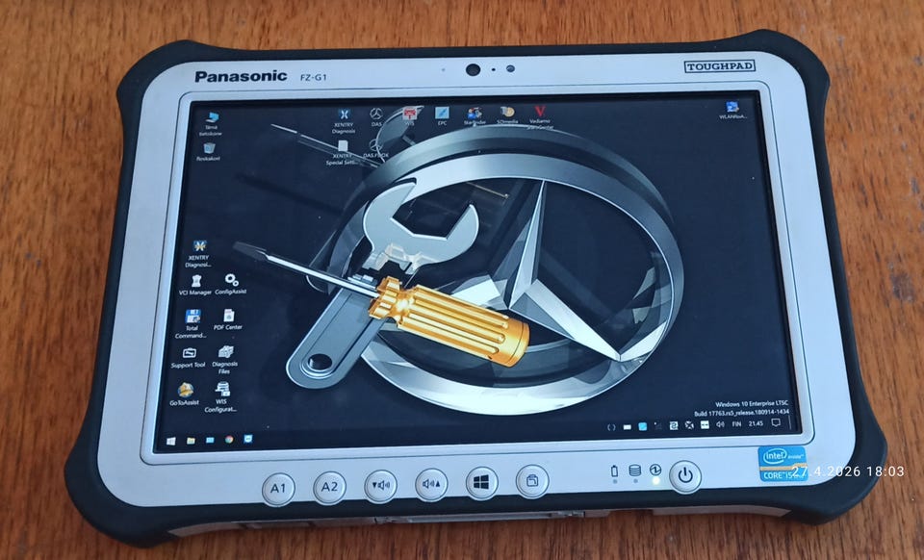Screen dimensions: 924x560
Task: Open the XENTRY Special Settings shortcut
Action: click(x=341, y=153)
